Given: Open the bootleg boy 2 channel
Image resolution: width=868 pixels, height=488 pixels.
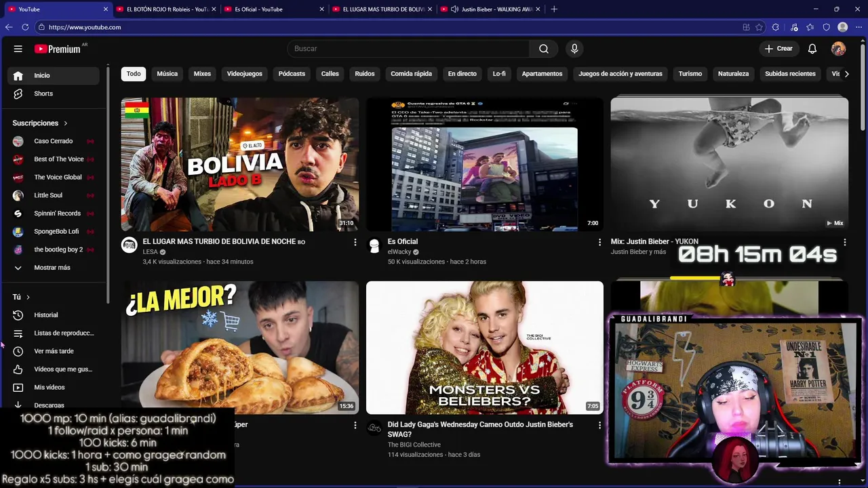Looking at the screenshot, I should (54, 249).
